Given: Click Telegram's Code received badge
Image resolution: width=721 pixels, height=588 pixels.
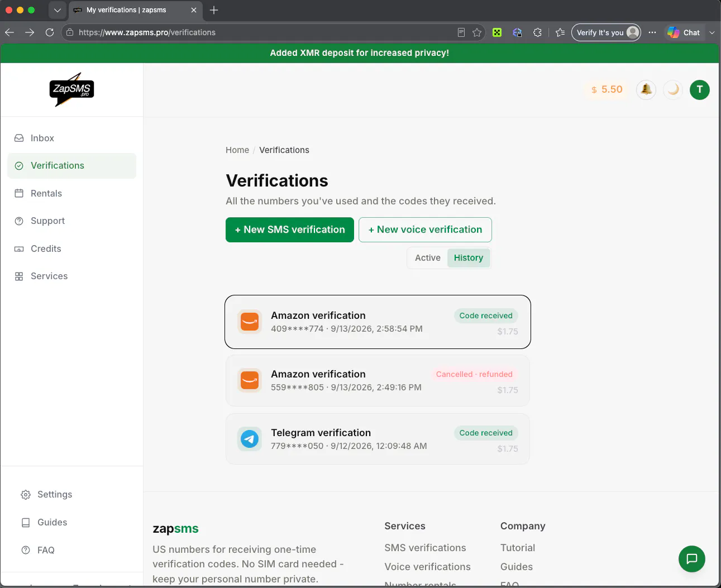Looking at the screenshot, I should coord(486,433).
